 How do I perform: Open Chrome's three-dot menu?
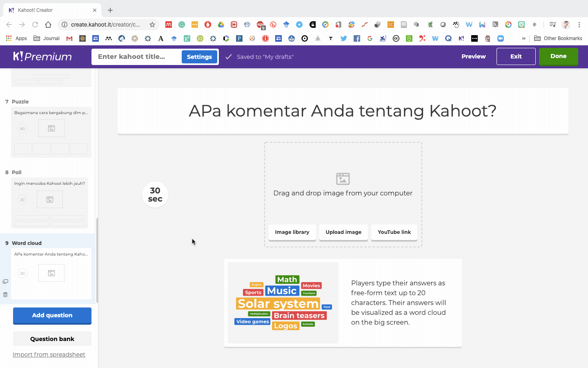[x=579, y=25]
